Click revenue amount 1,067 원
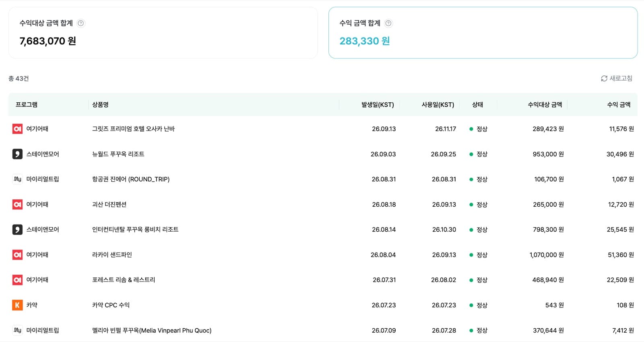The width and height of the screenshot is (644, 342). (623, 179)
